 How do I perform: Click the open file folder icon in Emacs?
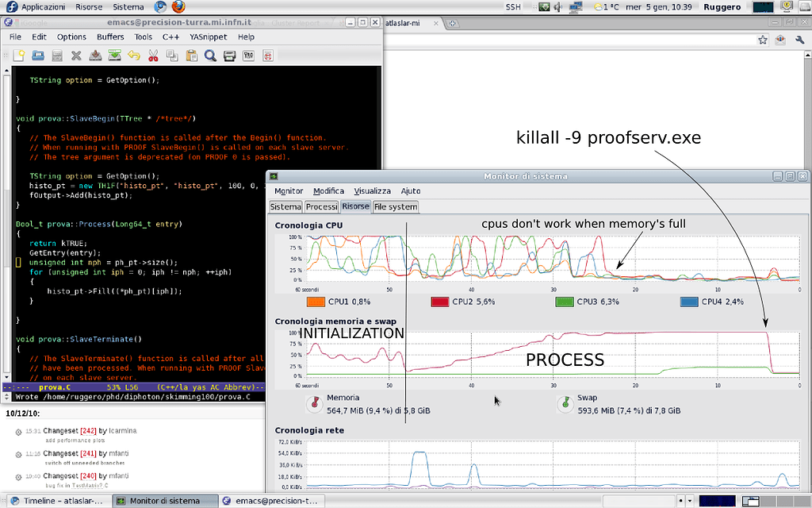[38, 56]
